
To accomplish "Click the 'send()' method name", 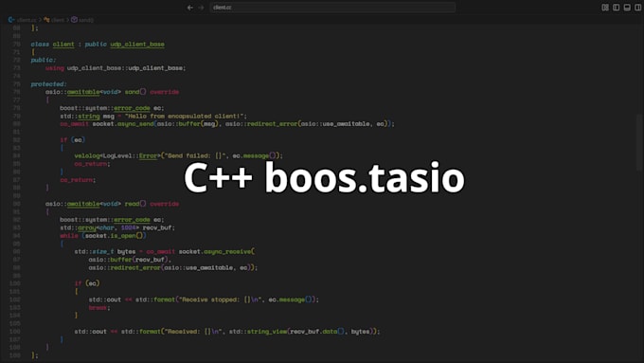I will click(135, 92).
